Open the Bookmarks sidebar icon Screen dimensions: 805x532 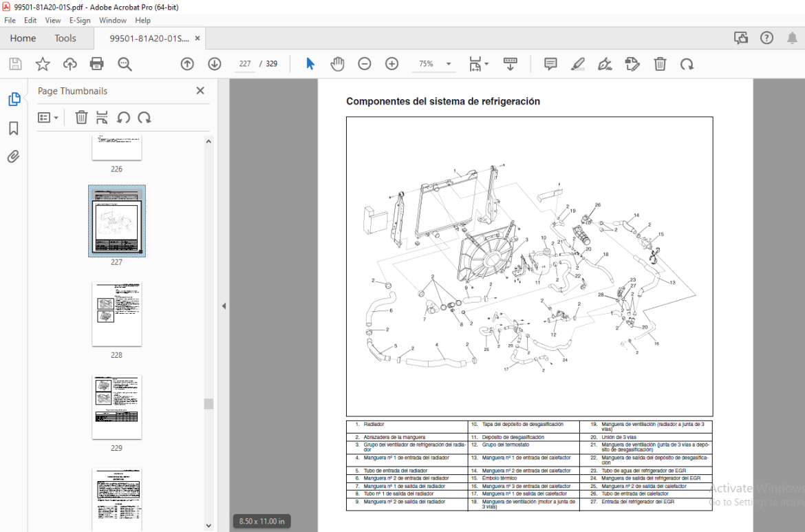click(x=14, y=129)
